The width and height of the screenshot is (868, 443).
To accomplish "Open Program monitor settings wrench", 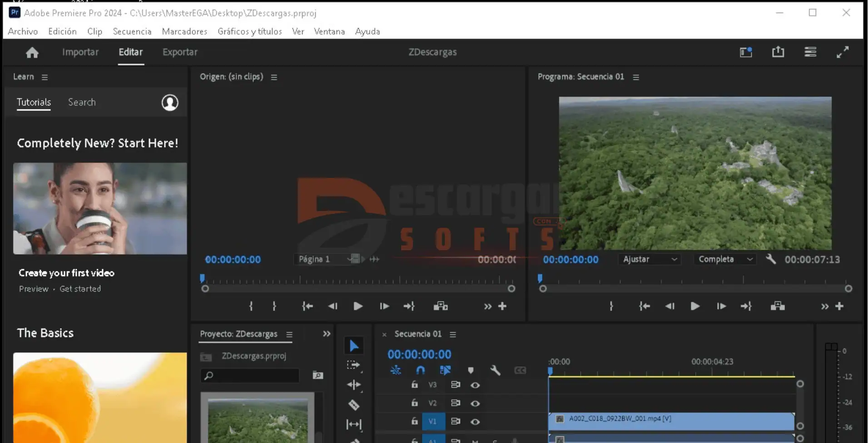I will click(x=770, y=259).
